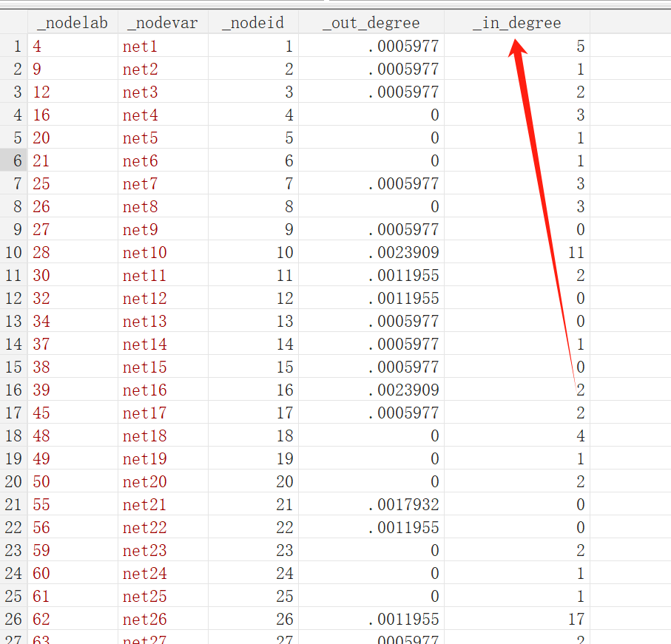Image resolution: width=671 pixels, height=644 pixels.
Task: Click _nodelab value 62 in row 26
Action: click(73, 619)
